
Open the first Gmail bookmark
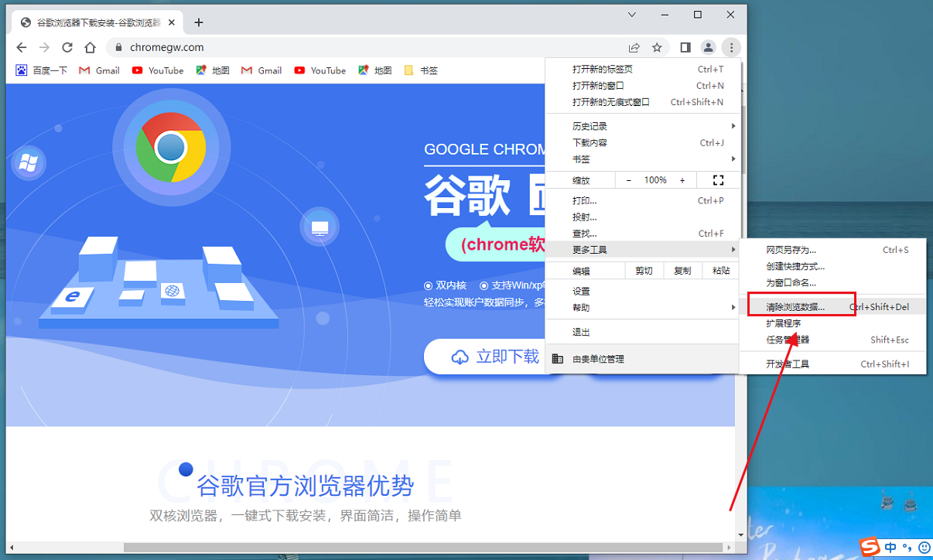click(x=100, y=70)
